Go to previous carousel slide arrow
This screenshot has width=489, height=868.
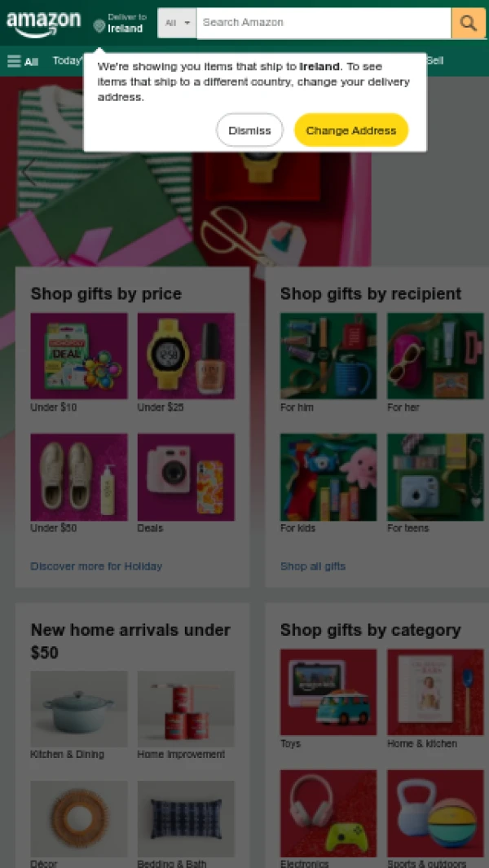point(29,172)
